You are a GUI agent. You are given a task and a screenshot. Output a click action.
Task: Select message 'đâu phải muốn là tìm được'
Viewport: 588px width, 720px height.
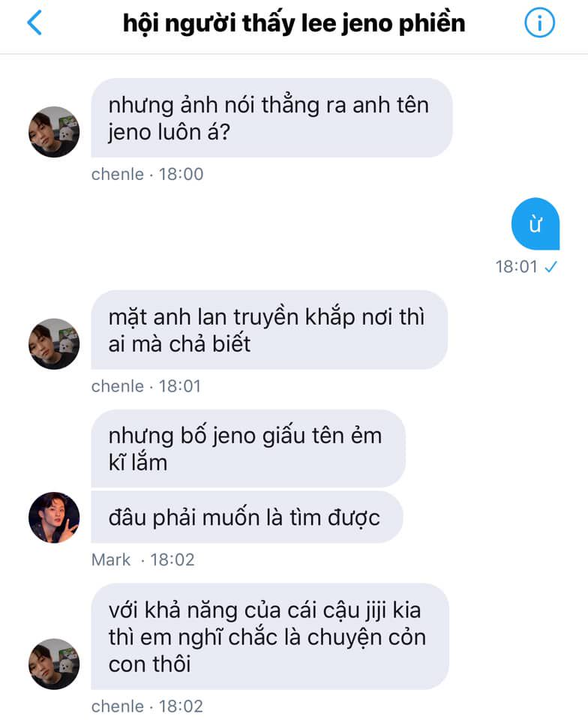click(x=247, y=517)
